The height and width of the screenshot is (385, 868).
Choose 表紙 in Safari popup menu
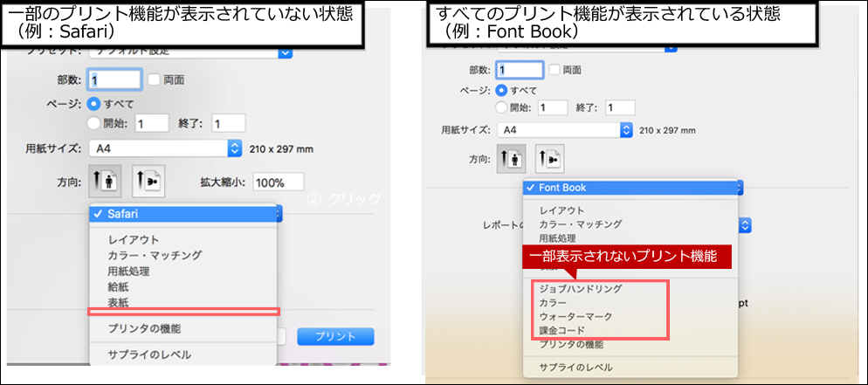[x=118, y=303]
